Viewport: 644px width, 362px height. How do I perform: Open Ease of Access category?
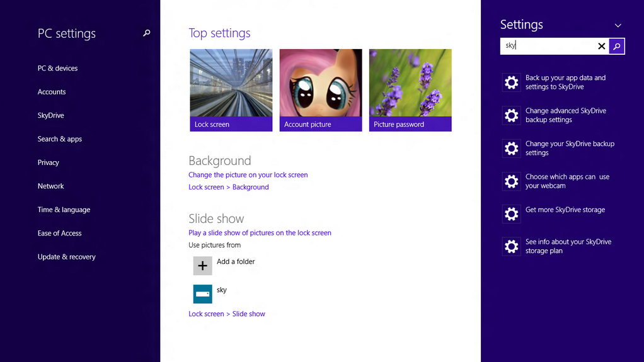[x=60, y=233]
